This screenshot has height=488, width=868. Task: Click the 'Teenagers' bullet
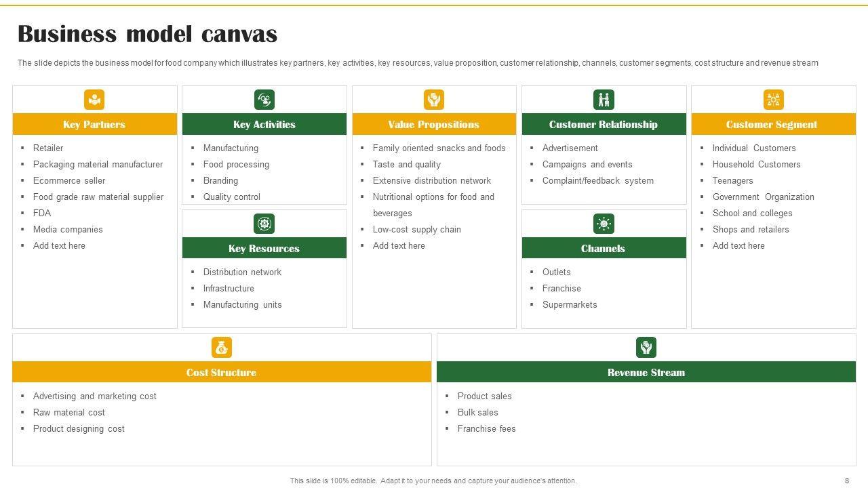(x=732, y=180)
